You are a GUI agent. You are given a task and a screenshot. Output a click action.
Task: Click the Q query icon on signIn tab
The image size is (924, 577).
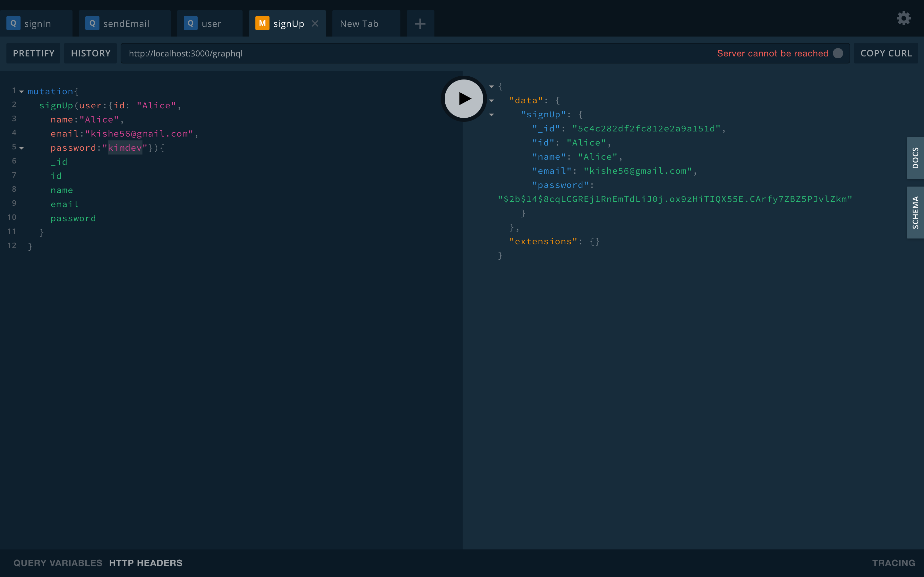(14, 23)
